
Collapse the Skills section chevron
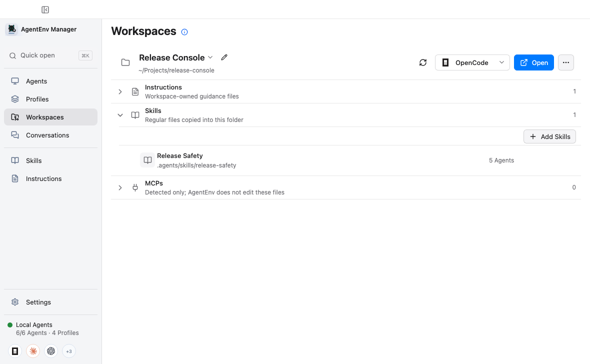[x=120, y=115]
